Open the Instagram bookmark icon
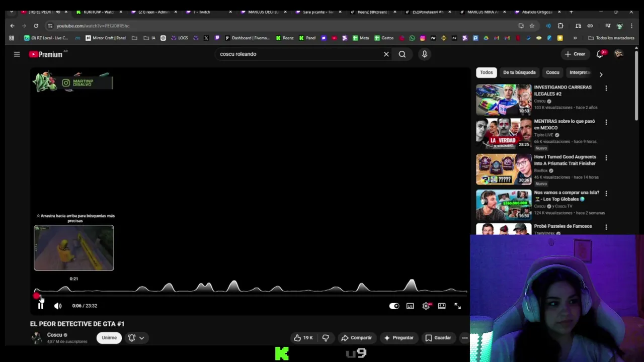Screen dimensions: 644x362 (423, 38)
